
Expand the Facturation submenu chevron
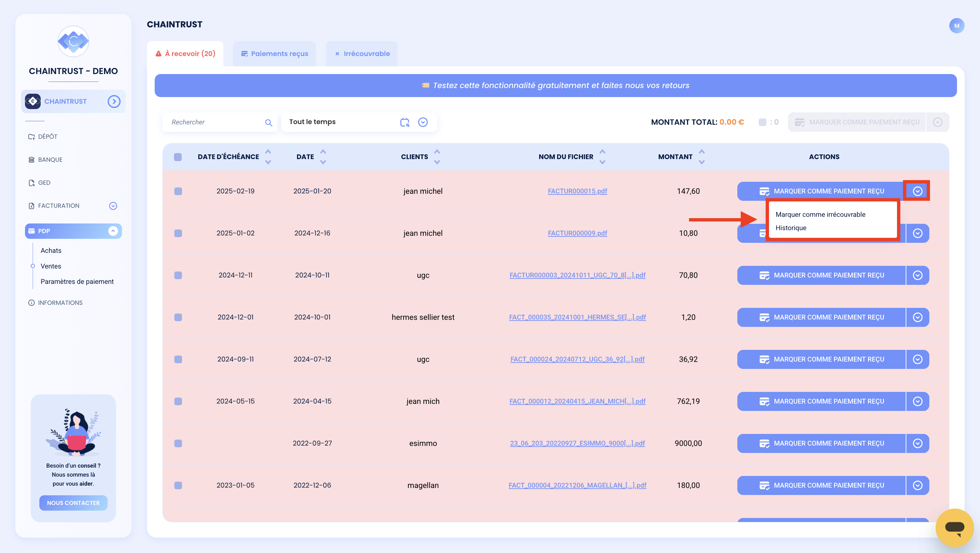(113, 206)
